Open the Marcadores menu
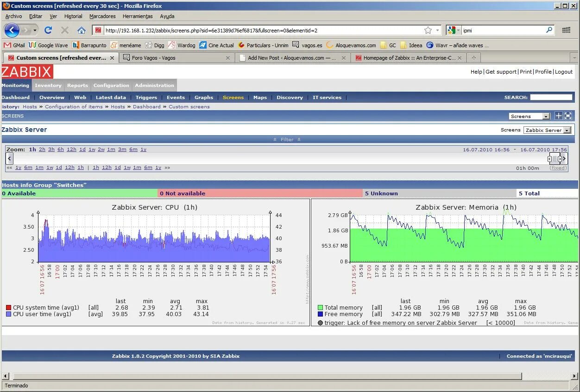This screenshot has height=392, width=580. pos(102,16)
